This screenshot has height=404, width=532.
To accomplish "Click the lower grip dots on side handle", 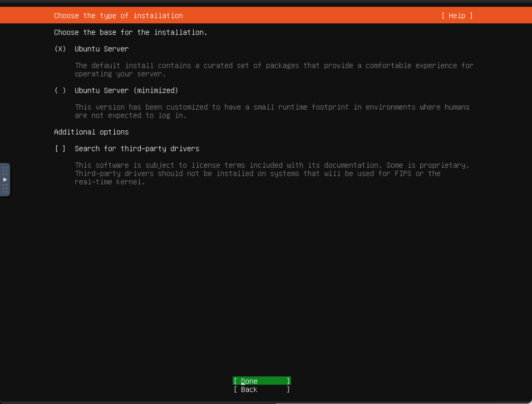I will [x=5, y=188].
